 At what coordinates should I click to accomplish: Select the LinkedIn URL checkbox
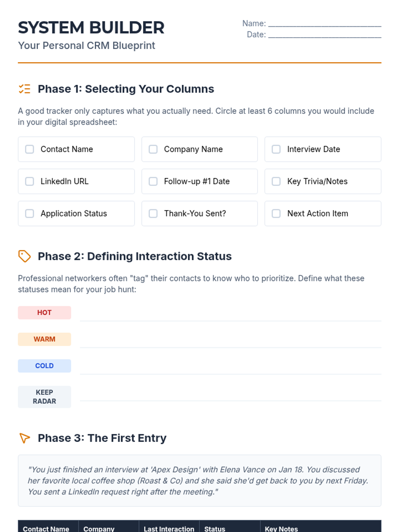[x=30, y=181]
